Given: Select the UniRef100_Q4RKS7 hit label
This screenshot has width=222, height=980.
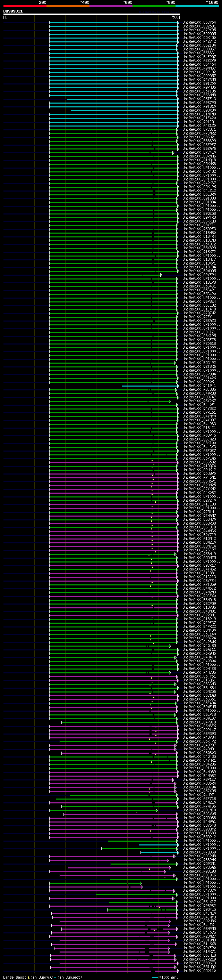Looking at the screenshot, I should [199, 183].
